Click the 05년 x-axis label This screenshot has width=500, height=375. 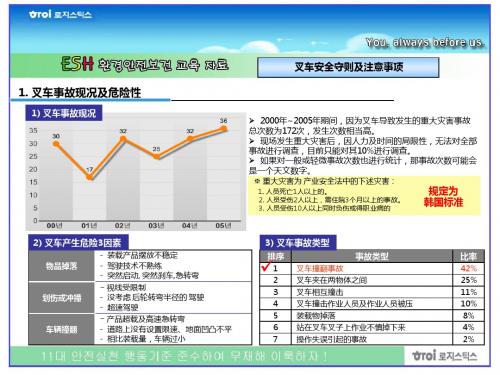[x=223, y=226]
